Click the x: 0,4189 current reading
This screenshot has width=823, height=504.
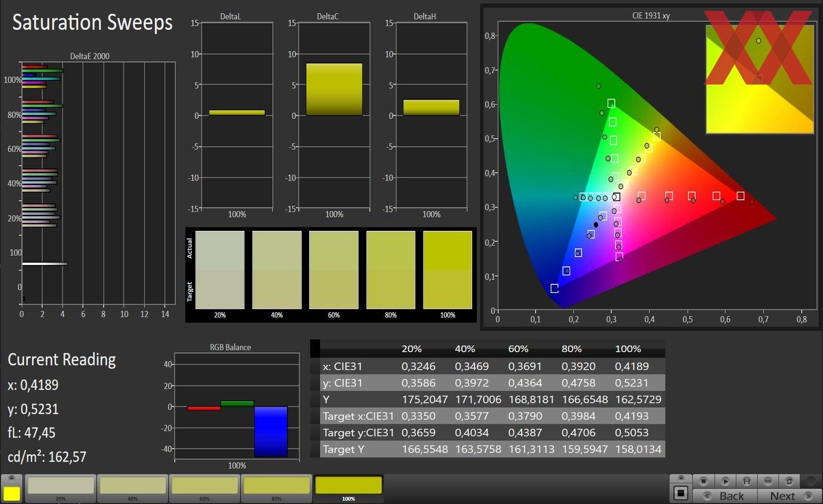[x=33, y=385]
